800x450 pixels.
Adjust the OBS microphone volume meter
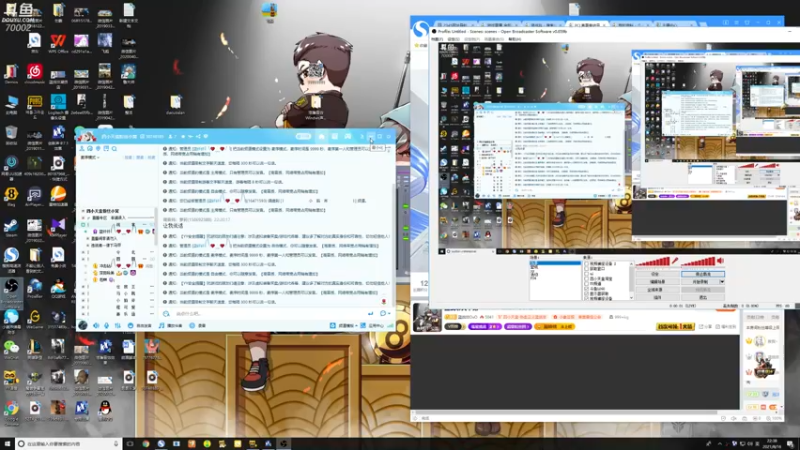pos(653,262)
